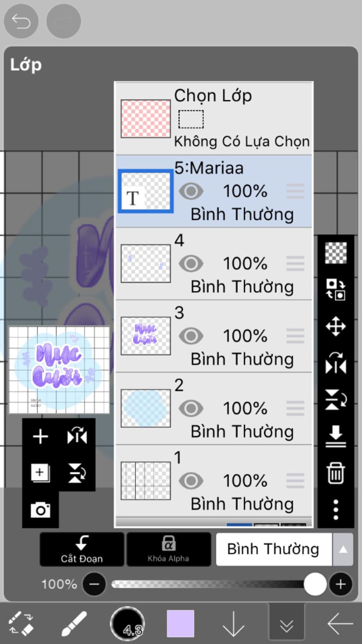The height and width of the screenshot is (644, 362).
Task: Open the brush size 4.3 picker
Action: click(128, 624)
